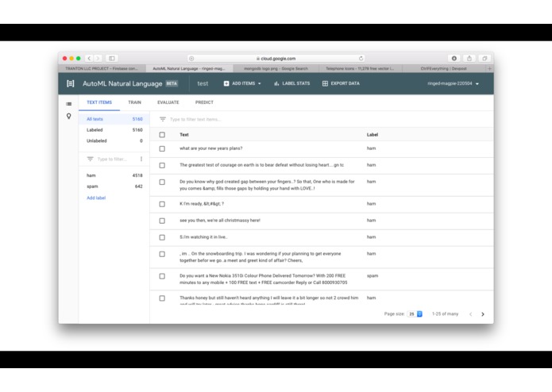The height and width of the screenshot is (392, 552).
Task: Select the ham label filter
Action: tap(114, 175)
